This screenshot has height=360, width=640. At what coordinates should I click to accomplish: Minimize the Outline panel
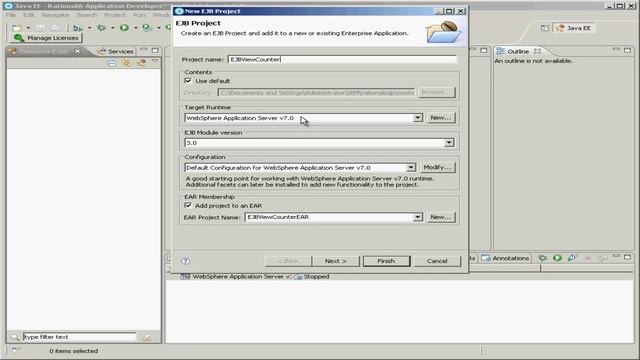(x=616, y=50)
